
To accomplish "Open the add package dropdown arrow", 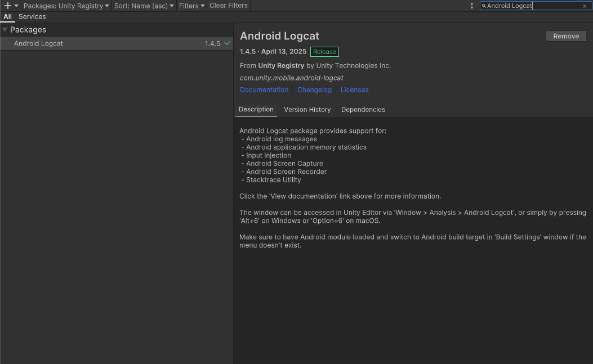I will click(16, 6).
